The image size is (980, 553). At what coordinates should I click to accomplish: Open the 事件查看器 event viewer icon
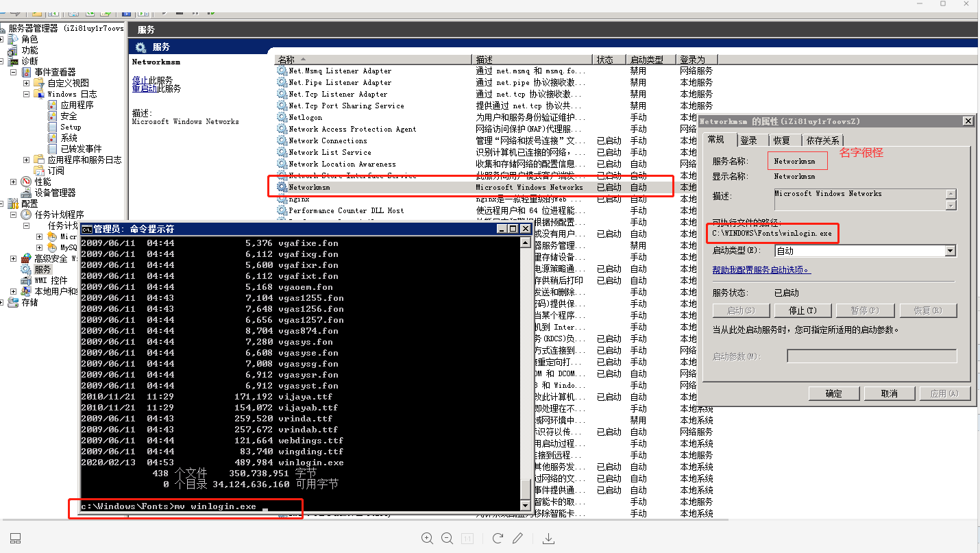27,72
